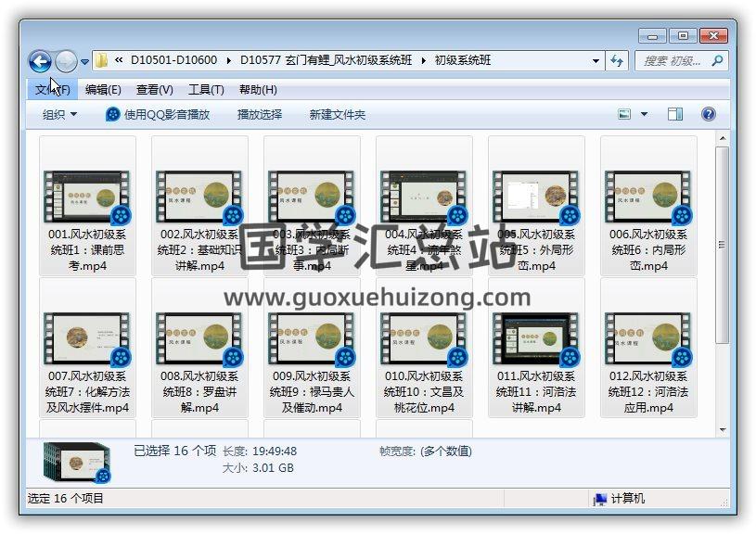Viewport: 756px width, 534px height.
Task: Click 已选择 16 个项 text
Action: pyautogui.click(x=175, y=451)
